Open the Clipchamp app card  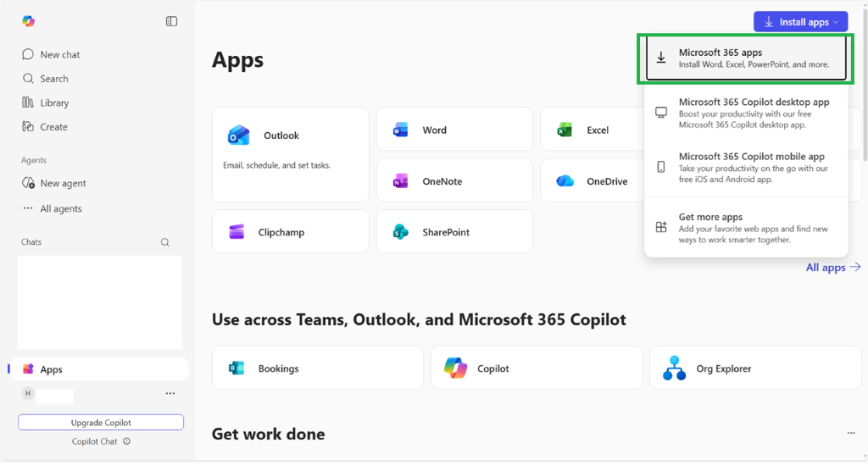point(290,231)
